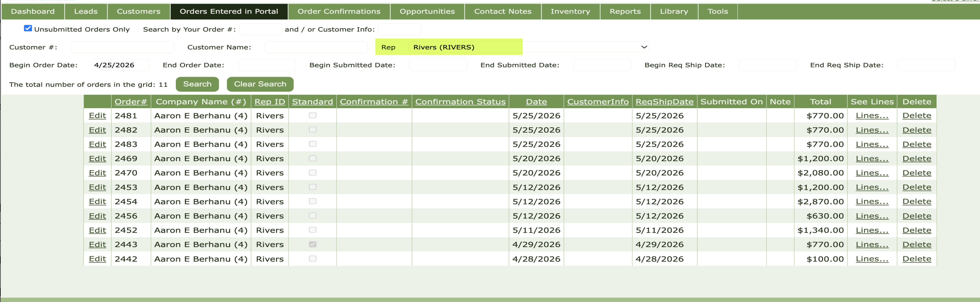Toggle Standard checkbox for order 2453
980x302 pixels.
click(313, 187)
